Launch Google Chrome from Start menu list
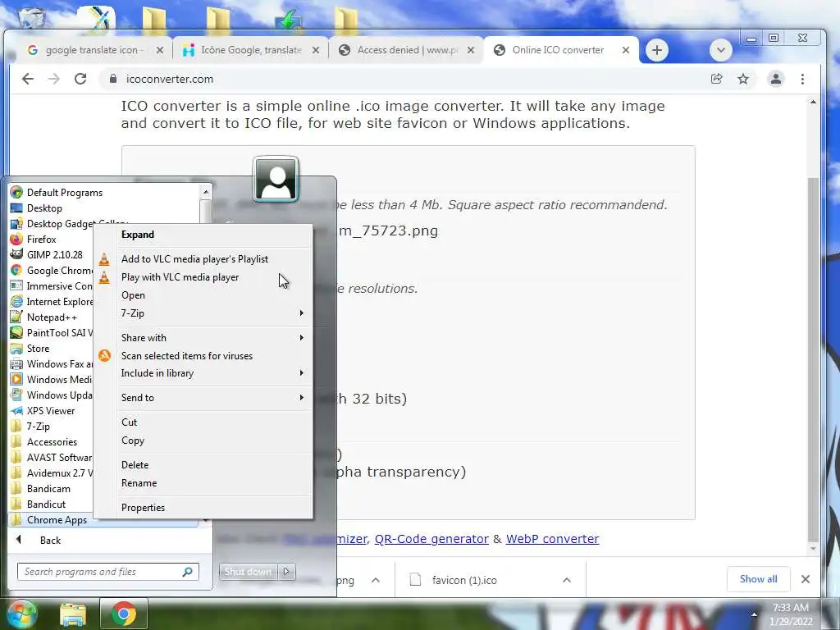The width and height of the screenshot is (840, 630). coord(52,271)
